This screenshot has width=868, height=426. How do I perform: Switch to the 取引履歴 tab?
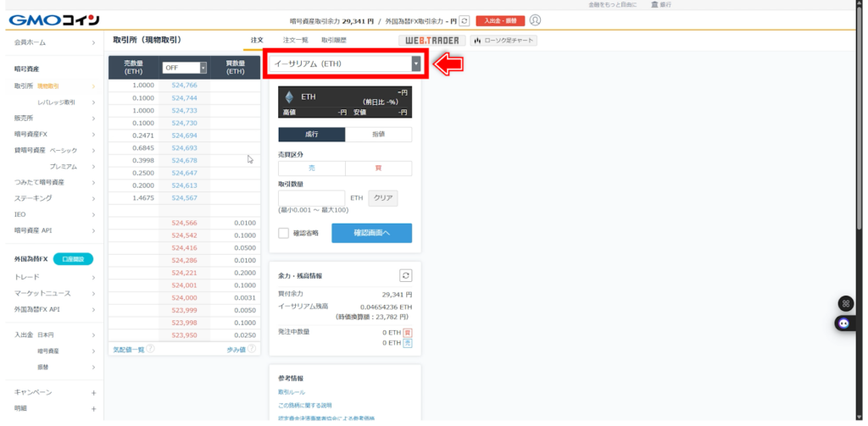click(x=333, y=40)
